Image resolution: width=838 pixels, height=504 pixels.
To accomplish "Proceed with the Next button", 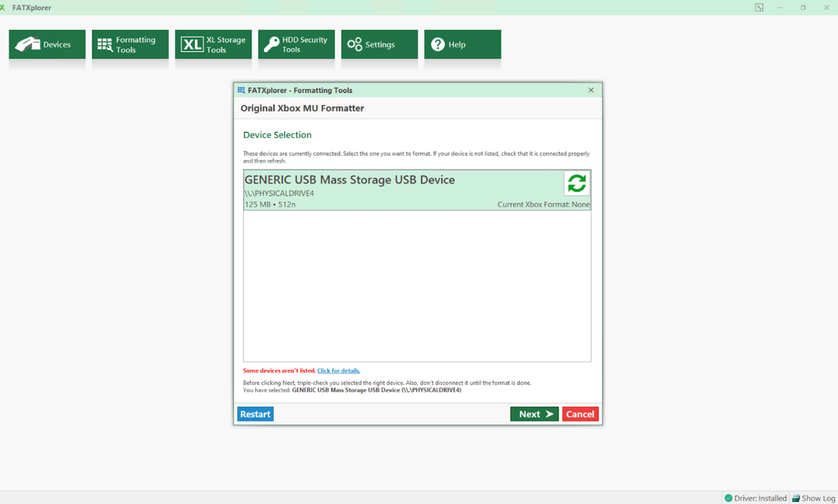I will (x=534, y=414).
